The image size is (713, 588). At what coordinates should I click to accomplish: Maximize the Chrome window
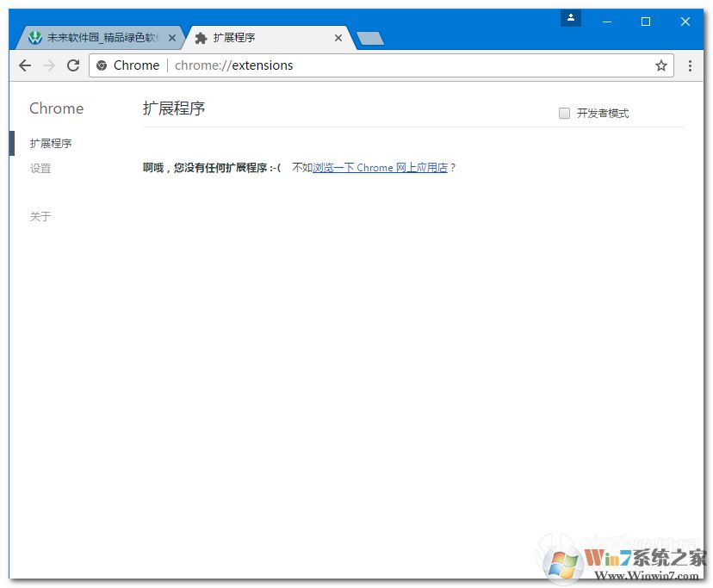pyautogui.click(x=645, y=22)
